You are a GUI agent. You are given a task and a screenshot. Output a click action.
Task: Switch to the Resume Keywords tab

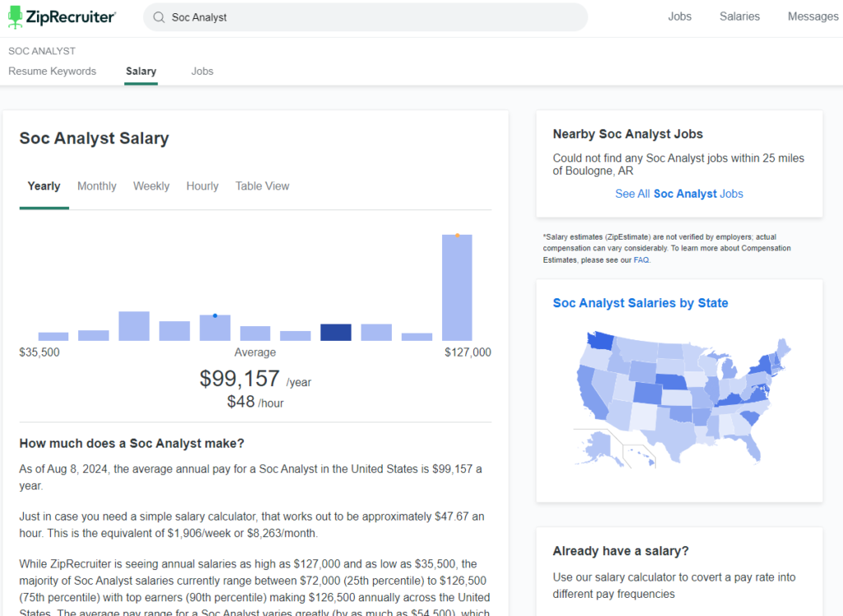[52, 71]
